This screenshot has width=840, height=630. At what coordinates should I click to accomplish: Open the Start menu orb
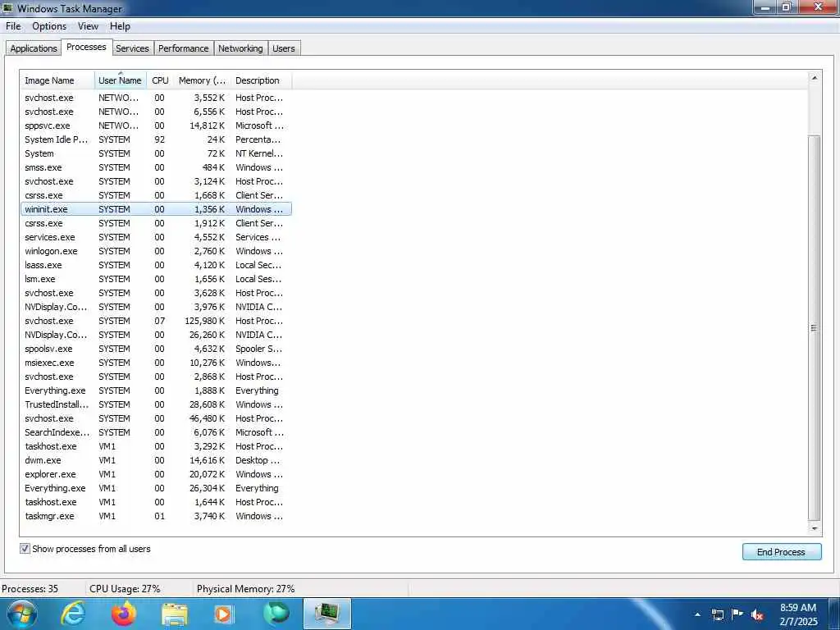point(22,614)
